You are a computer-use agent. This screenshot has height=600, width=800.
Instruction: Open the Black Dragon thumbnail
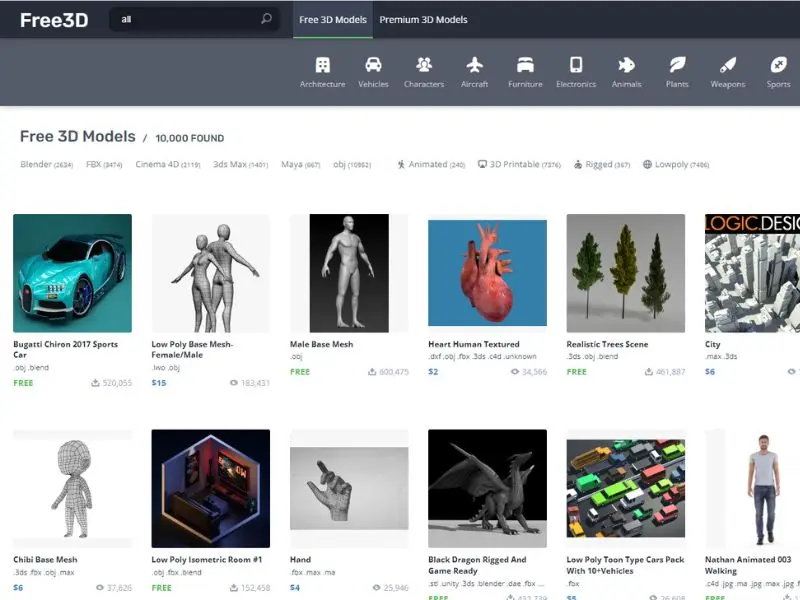[x=487, y=489]
